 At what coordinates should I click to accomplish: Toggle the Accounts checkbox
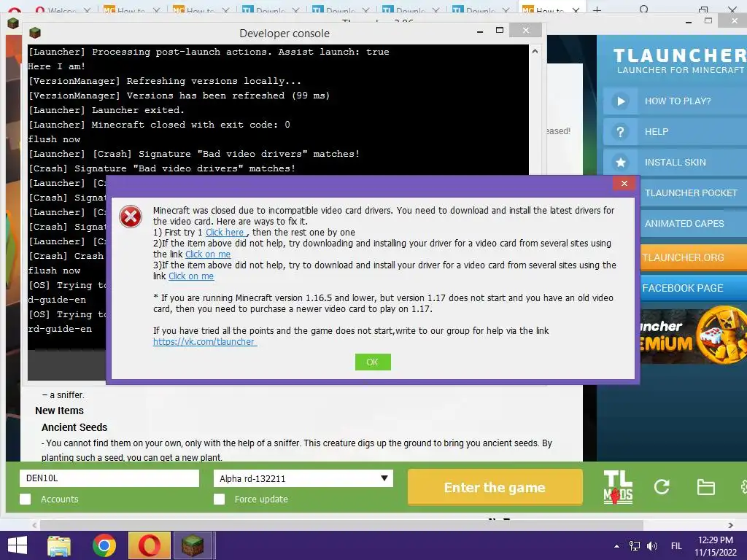click(26, 499)
